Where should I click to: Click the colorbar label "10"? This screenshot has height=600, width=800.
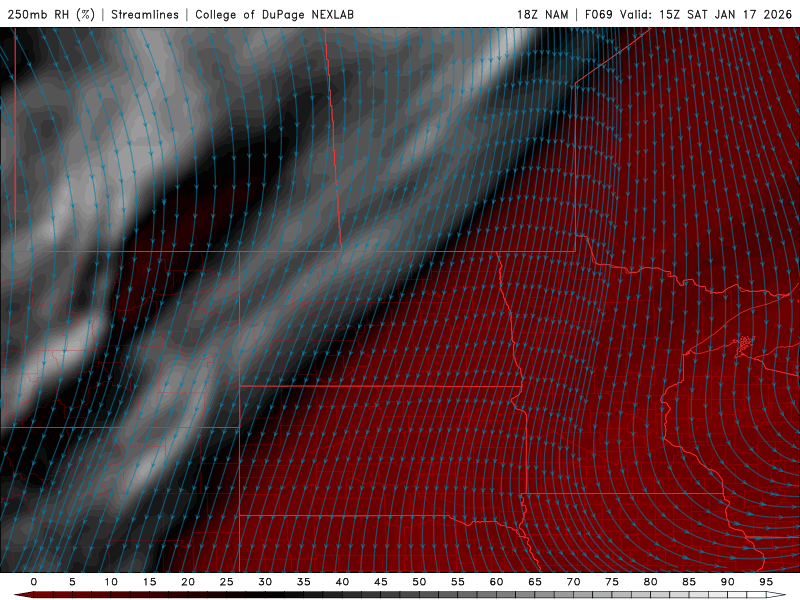(x=111, y=582)
